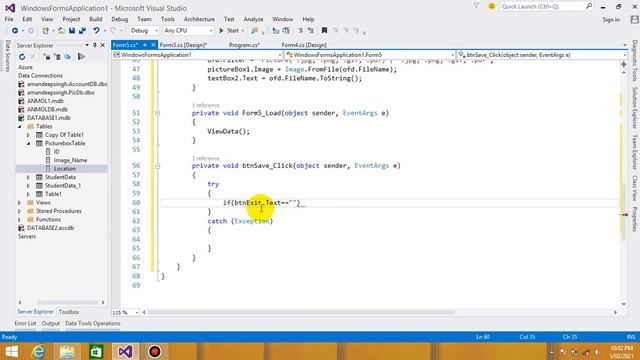Switch to the Form4.cs [Design] tab

pos(304,45)
